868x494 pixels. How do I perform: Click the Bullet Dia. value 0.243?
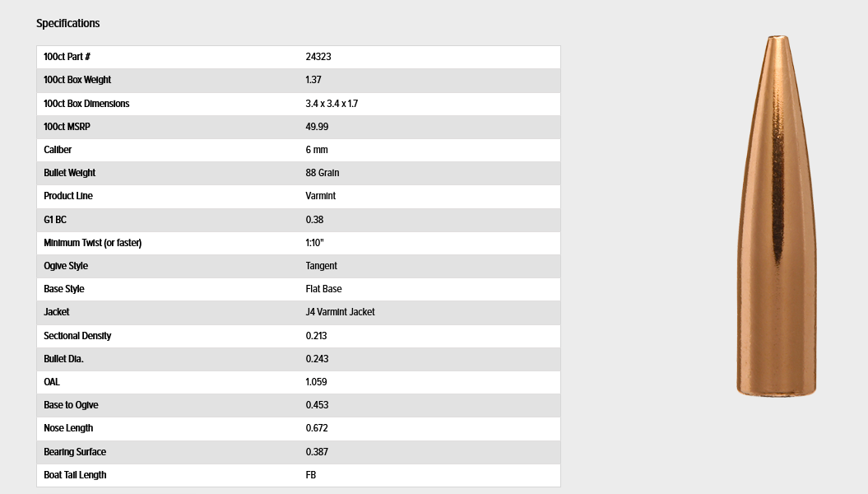click(317, 359)
